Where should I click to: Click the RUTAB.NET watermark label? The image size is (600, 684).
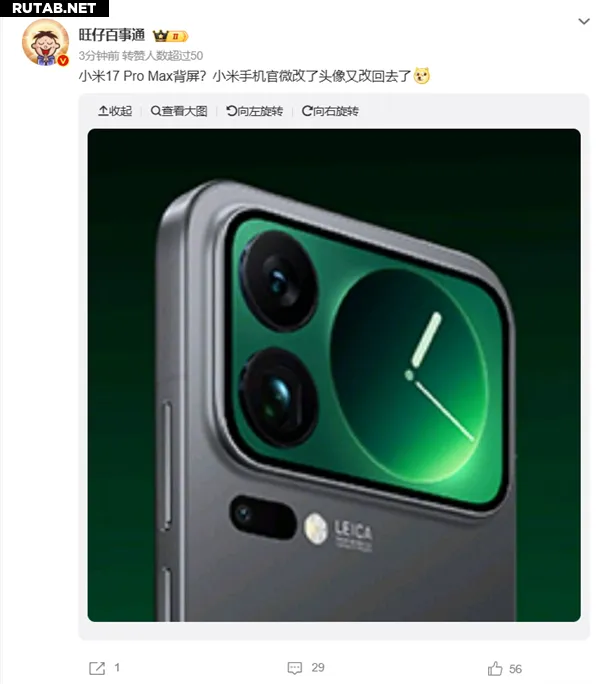click(x=54, y=8)
